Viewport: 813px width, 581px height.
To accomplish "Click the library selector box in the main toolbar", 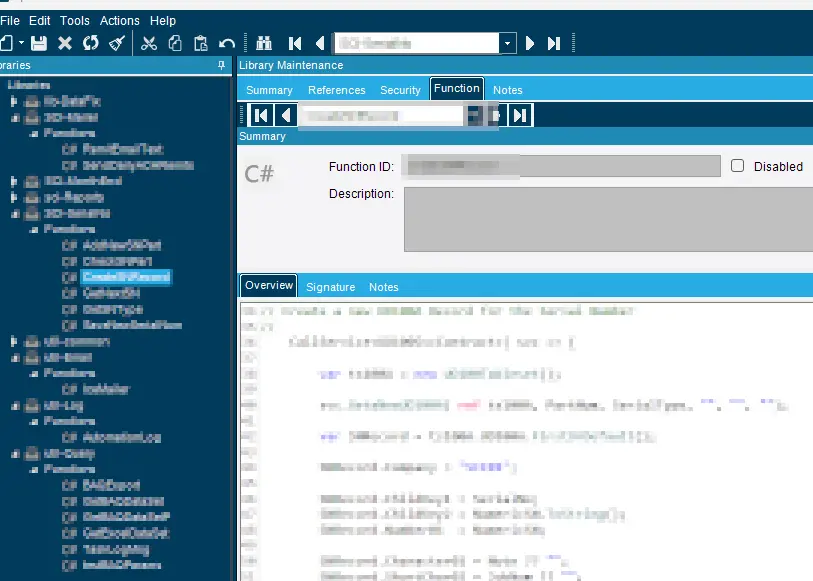I will coord(417,43).
